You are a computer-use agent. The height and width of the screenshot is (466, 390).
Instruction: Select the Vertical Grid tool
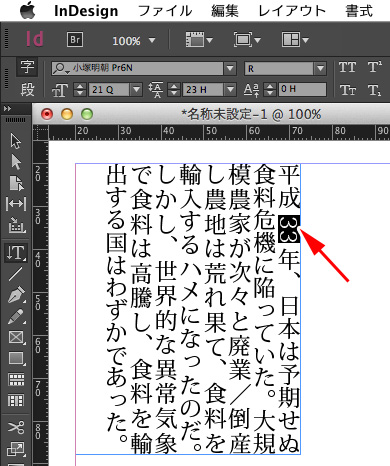pos(16,400)
